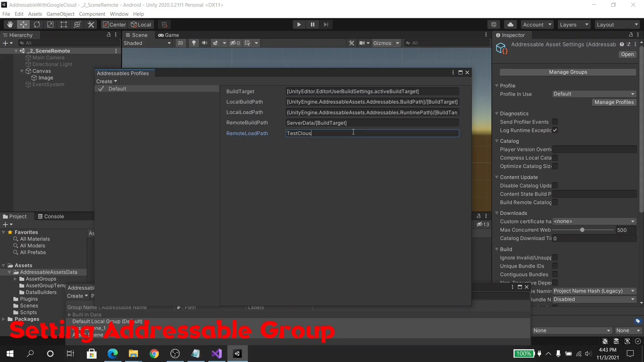This screenshot has width=644, height=362.
Task: Click the RemoteLoadPath text field
Action: [x=372, y=133]
